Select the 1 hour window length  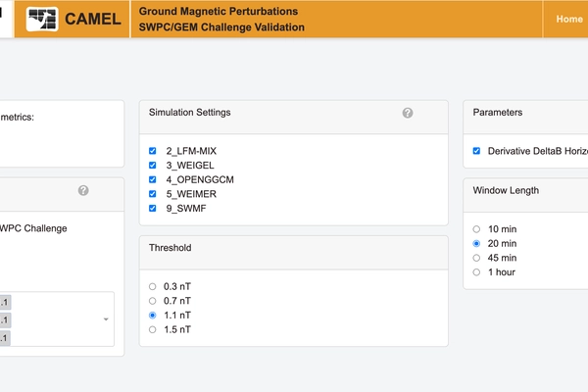476,272
